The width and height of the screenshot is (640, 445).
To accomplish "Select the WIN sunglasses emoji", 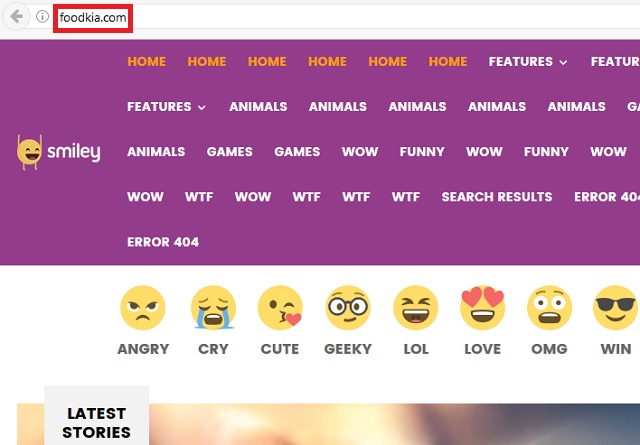I will click(616, 308).
